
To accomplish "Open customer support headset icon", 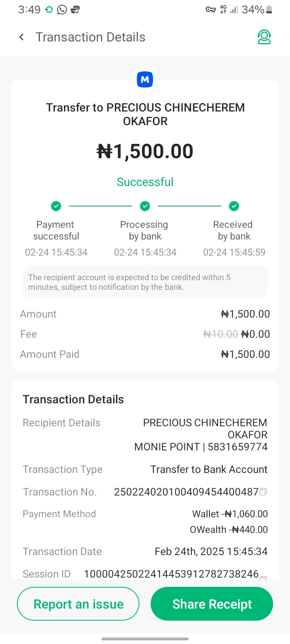I will click(x=264, y=37).
